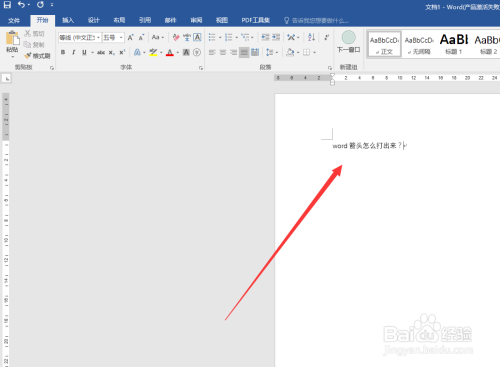
Task: Click the Grow Font icon
Action: pyautogui.click(x=131, y=37)
